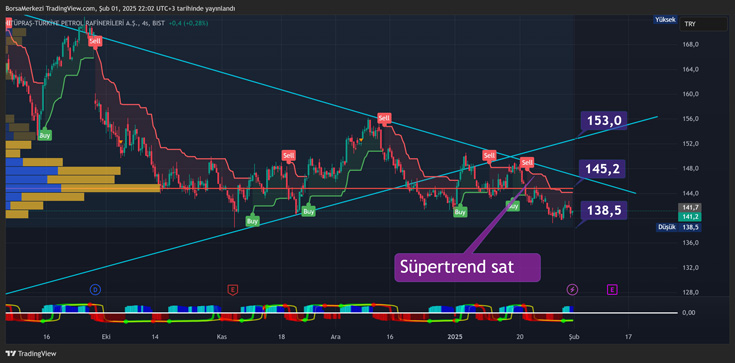This screenshot has height=363, width=735.
Task: Click the 2025 year label on time axis
Action: 455,337
